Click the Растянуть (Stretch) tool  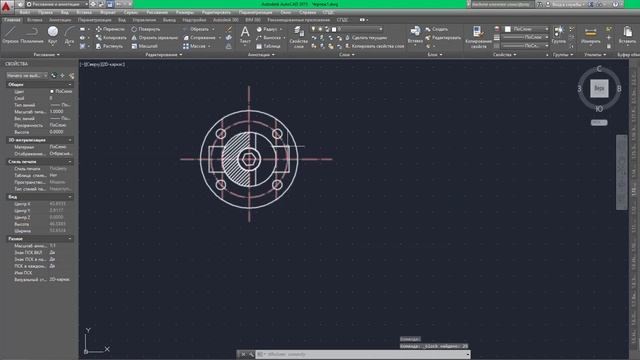109,46
